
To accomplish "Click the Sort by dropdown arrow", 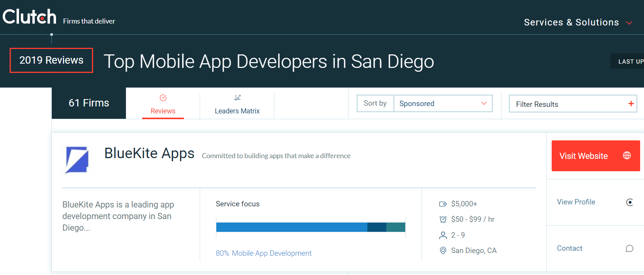I will pos(484,103).
